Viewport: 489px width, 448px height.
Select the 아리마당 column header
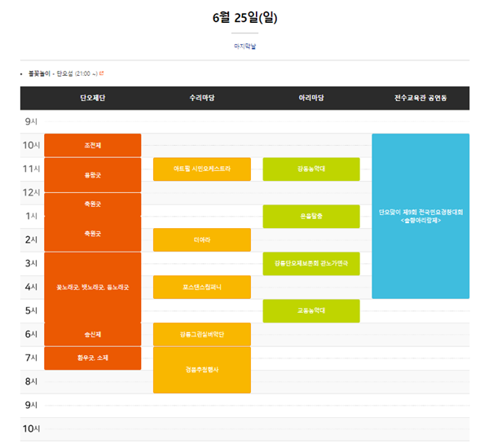point(311,98)
